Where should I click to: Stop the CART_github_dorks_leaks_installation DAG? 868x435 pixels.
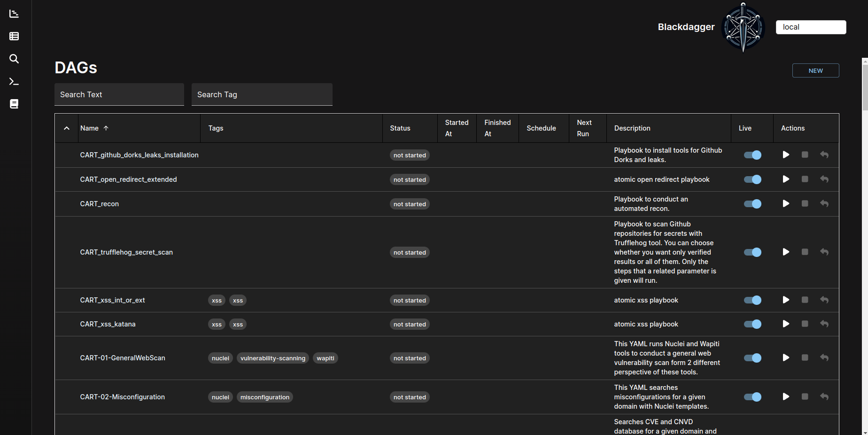coord(805,155)
